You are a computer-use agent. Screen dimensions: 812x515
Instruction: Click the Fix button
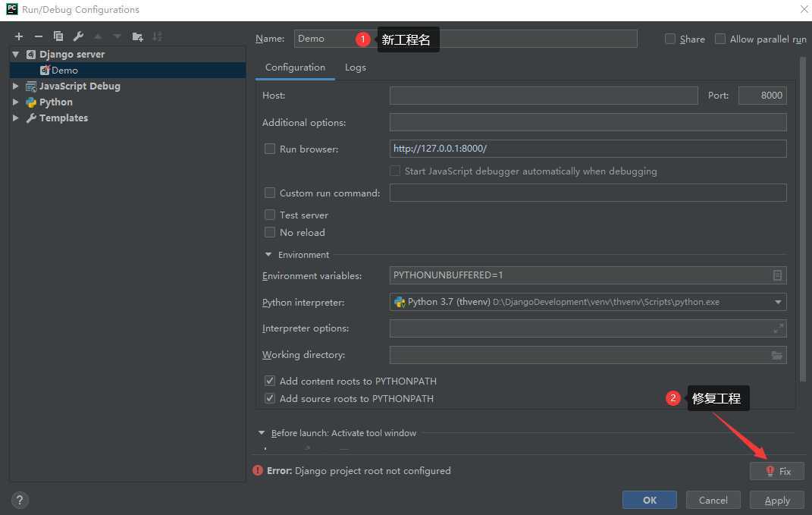[777, 471]
